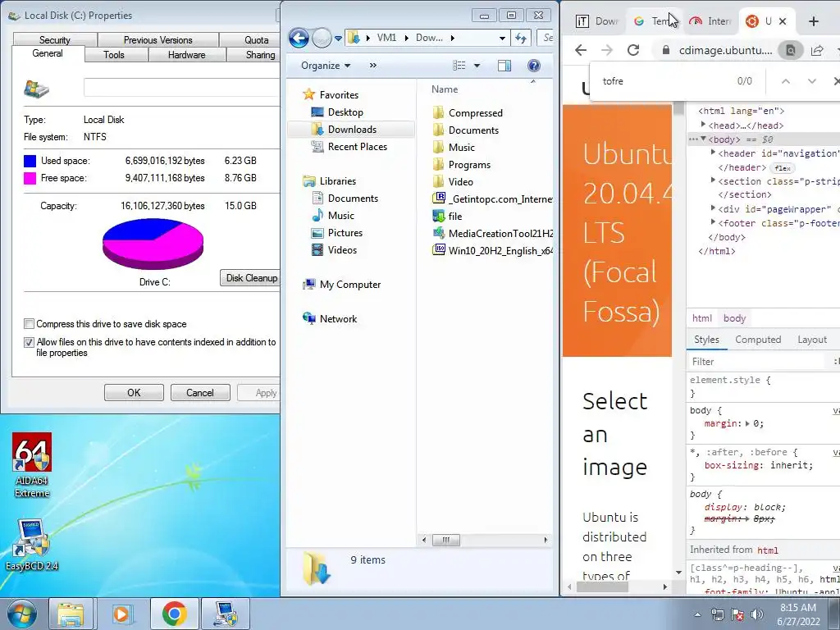The image size is (840, 630).
Task: Open the Previous Versions tab
Action: (158, 39)
